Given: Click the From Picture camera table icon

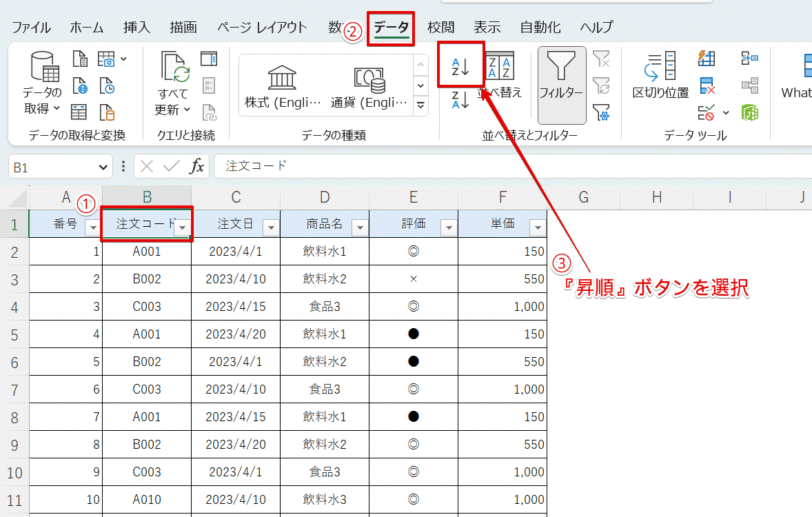Looking at the screenshot, I should coord(106,59).
